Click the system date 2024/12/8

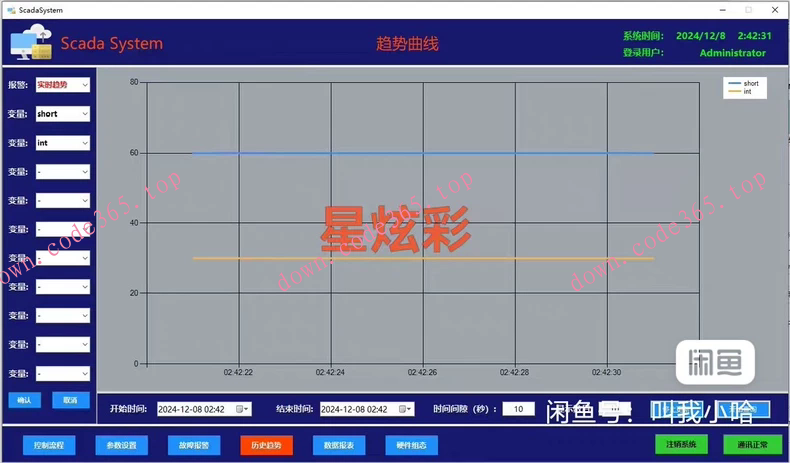701,36
